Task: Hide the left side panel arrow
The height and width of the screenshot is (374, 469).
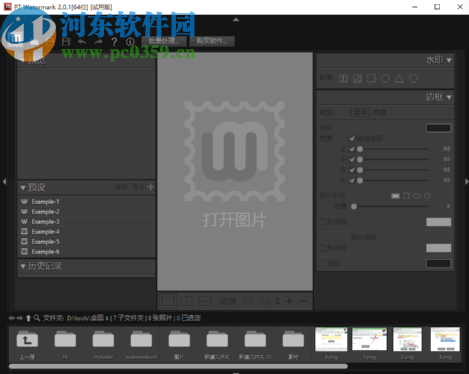Action: coord(4,182)
